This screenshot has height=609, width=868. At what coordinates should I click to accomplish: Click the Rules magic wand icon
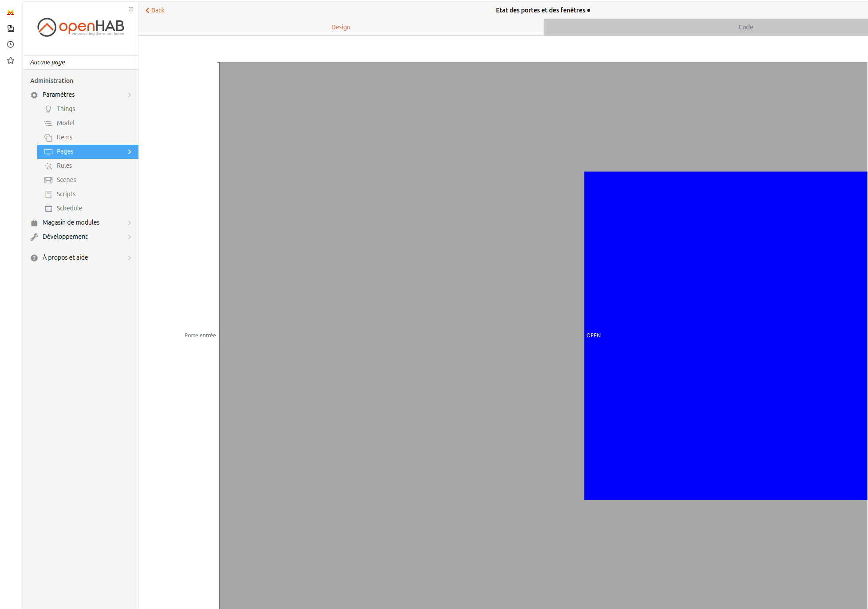[x=48, y=166]
